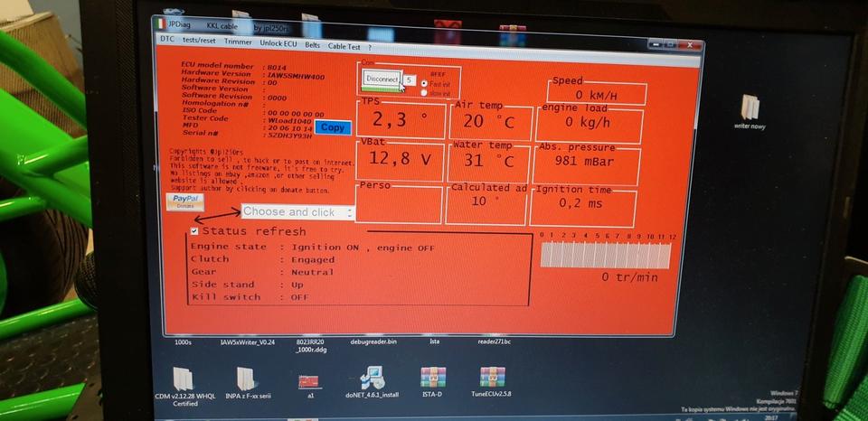This screenshot has width=868, height=421.
Task: Maximize the JPDiag window
Action: click(670, 44)
